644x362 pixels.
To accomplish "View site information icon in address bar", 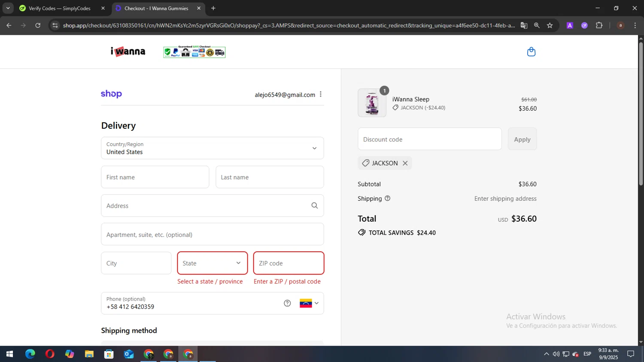I will click(55, 25).
